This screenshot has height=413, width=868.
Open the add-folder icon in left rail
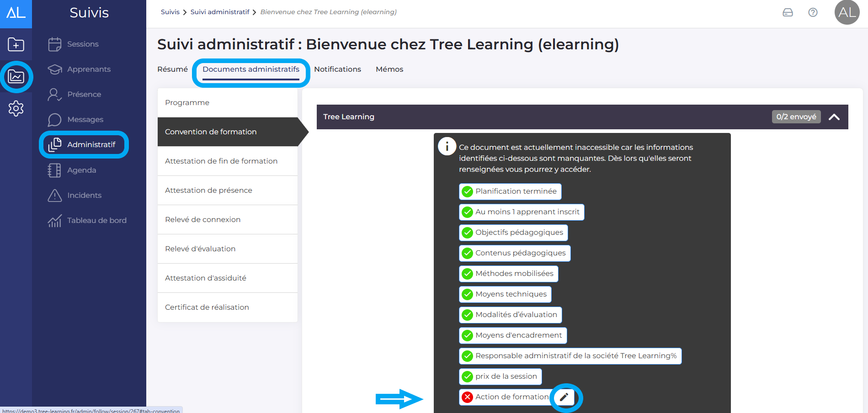coord(16,44)
